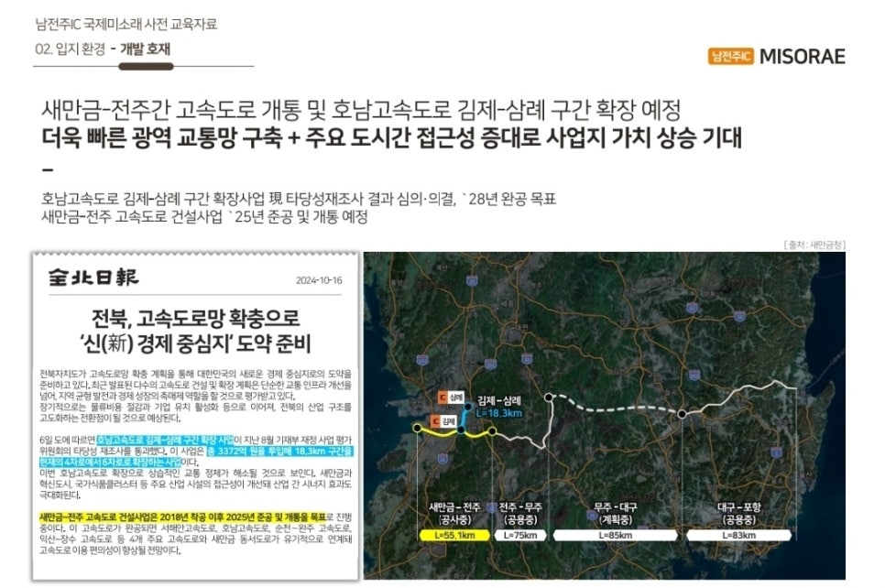Click the MISORAE brand text
Viewport: 885px width, 588px height.
[x=802, y=57]
